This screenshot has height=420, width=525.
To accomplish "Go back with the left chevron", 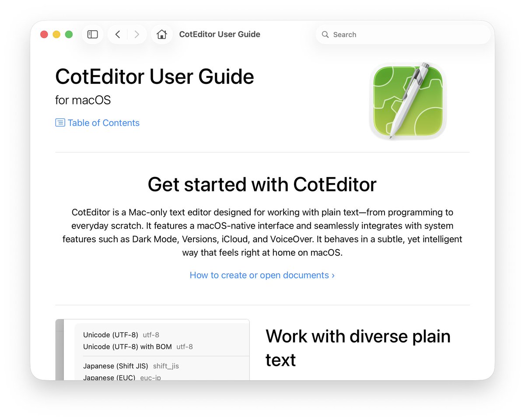I will pos(118,35).
